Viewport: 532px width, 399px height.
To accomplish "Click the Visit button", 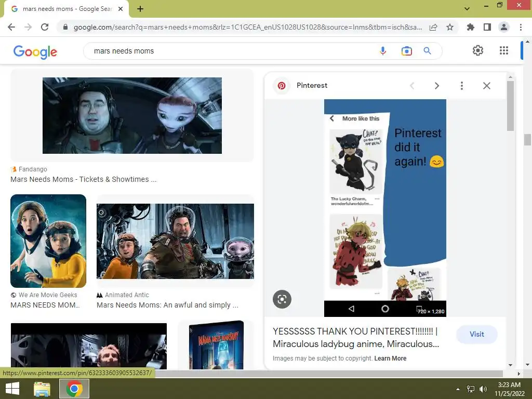I will pyautogui.click(x=477, y=334).
